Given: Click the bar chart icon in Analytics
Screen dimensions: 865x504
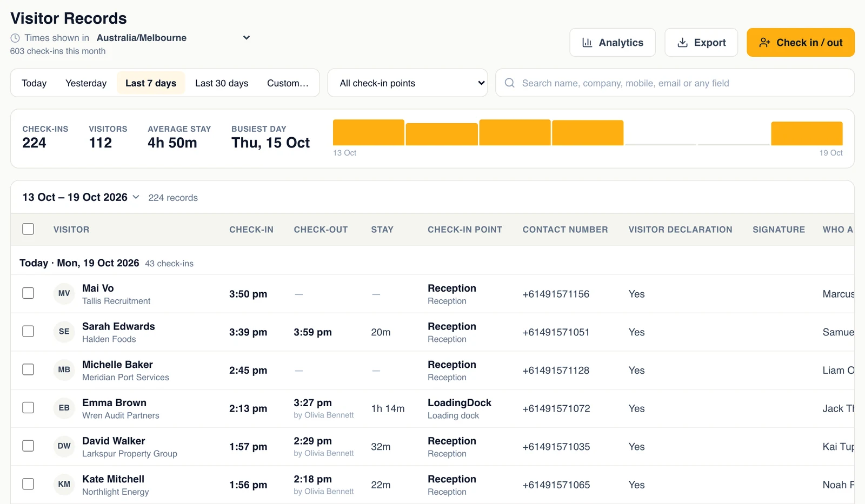Looking at the screenshot, I should click(x=587, y=43).
